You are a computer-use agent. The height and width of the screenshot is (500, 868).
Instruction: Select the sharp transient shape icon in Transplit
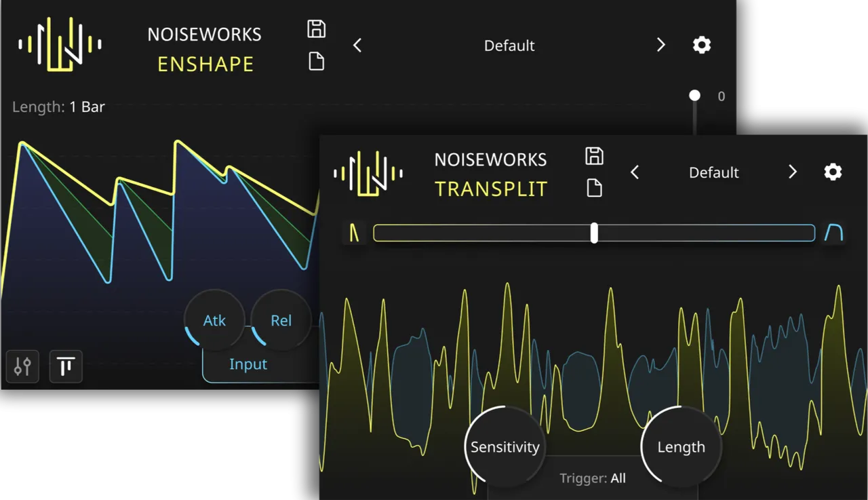coord(353,233)
